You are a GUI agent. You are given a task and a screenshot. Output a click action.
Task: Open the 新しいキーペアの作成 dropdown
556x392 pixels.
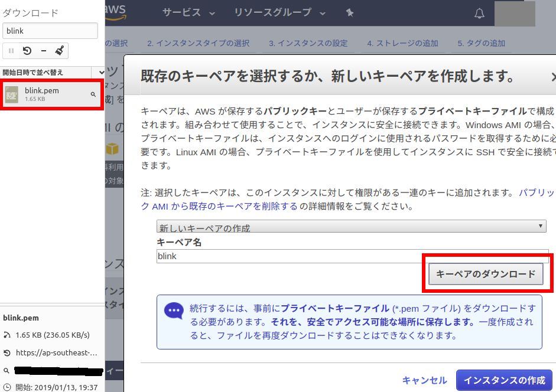(x=351, y=227)
